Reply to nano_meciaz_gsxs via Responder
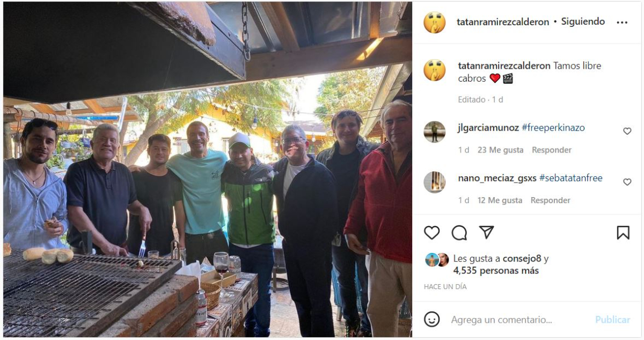The height and width of the screenshot is (340, 644). 551,200
